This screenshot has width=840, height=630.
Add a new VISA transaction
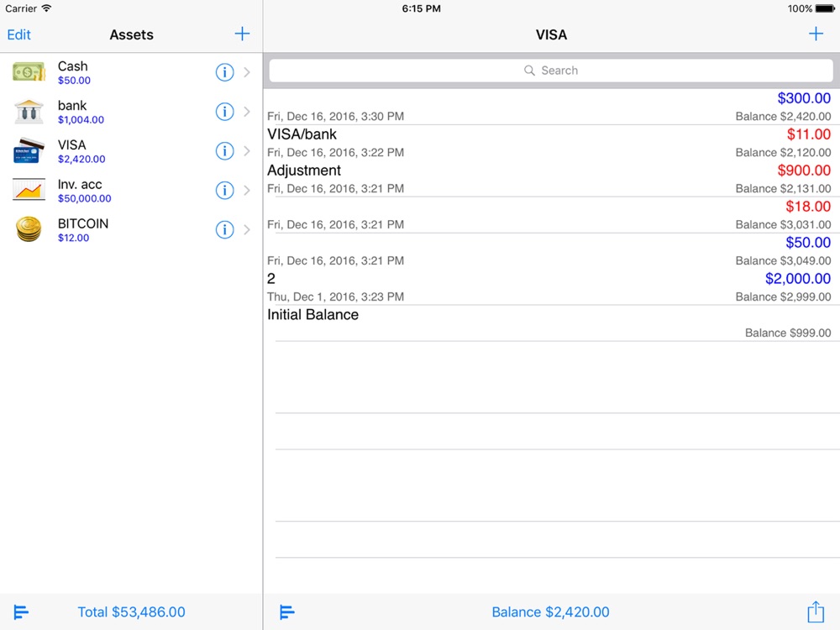click(x=816, y=34)
